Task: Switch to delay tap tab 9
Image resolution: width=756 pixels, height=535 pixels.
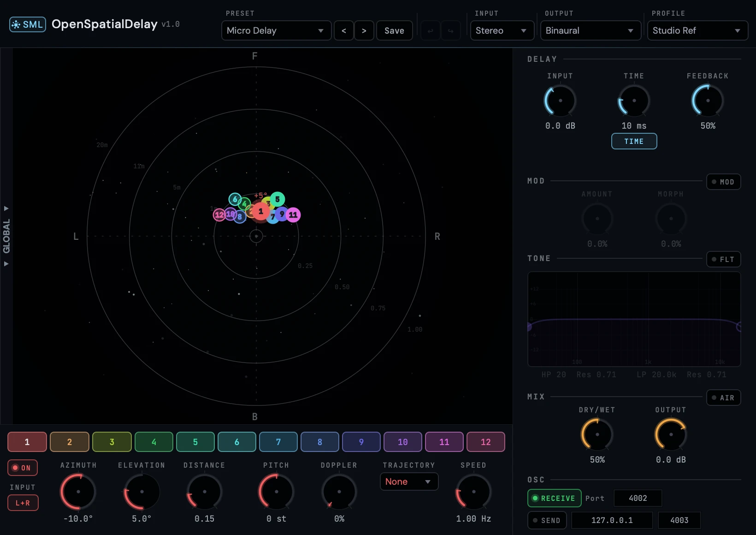Action: coord(361,442)
